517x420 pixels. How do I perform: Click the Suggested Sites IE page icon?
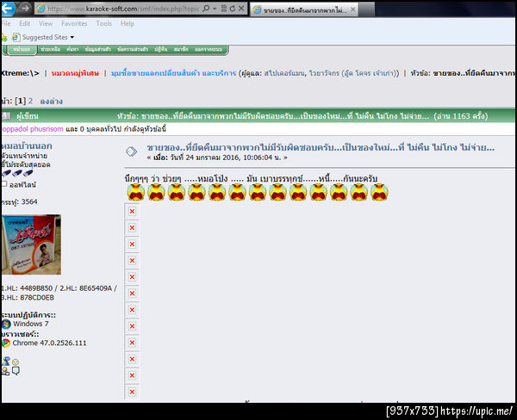(x=16, y=38)
